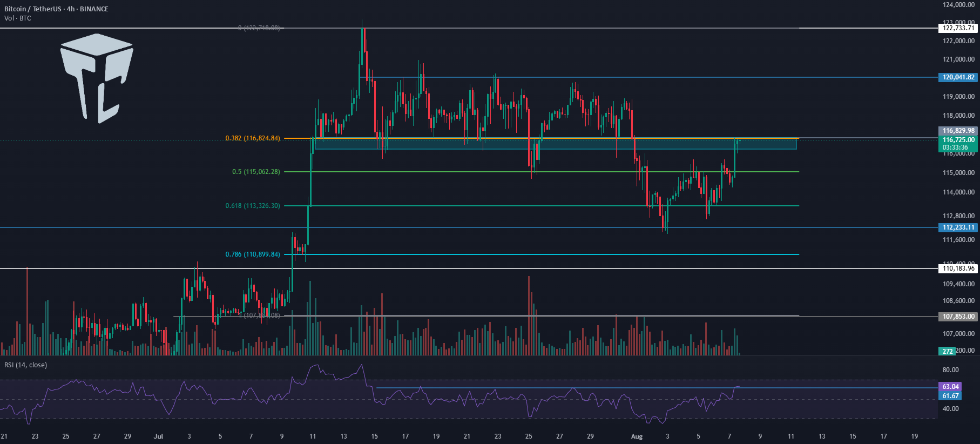Screen dimensions: 980x444
Task: Click the 110,183.96 white price label
Action: point(958,268)
